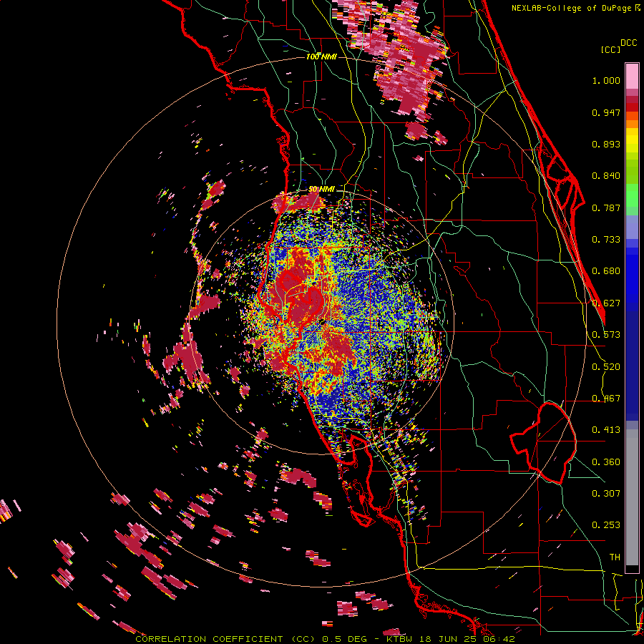Select the "DCC" label above the color scale
The image size is (644, 644).
[629, 43]
